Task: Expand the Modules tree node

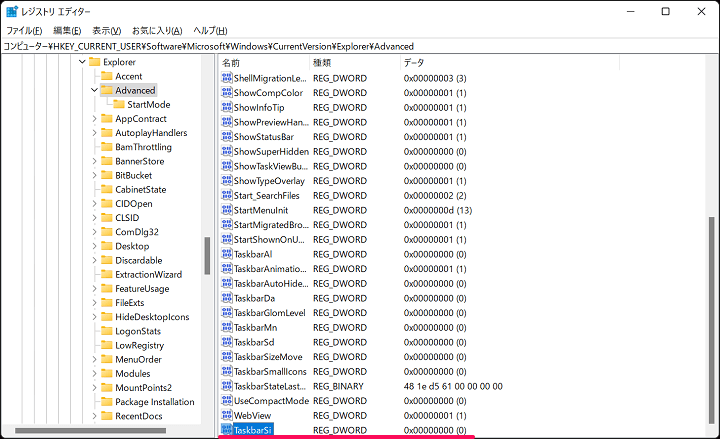Action: click(94, 373)
